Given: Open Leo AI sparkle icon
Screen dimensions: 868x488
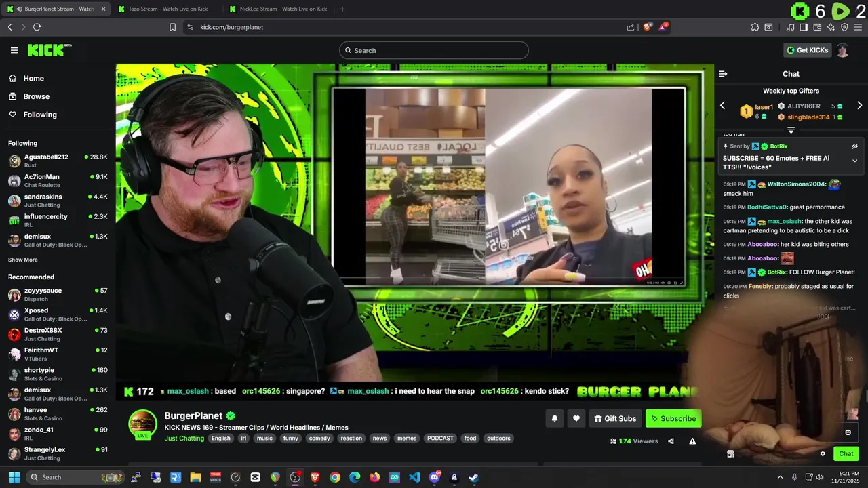Looking at the screenshot, I should tap(831, 27).
